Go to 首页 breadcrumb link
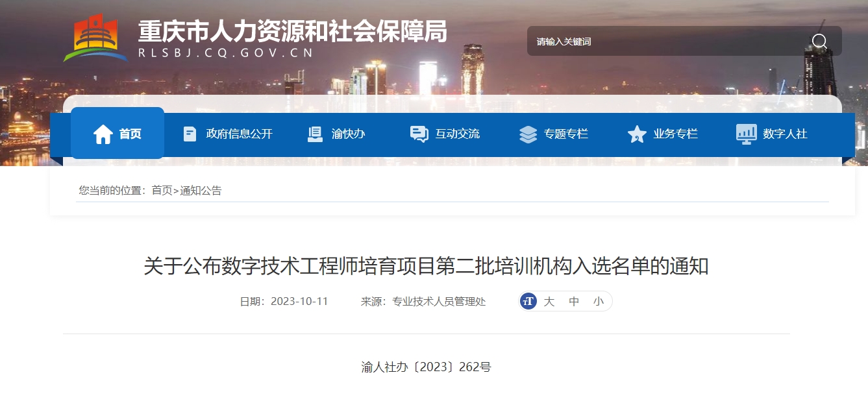The image size is (868, 401). (x=162, y=190)
